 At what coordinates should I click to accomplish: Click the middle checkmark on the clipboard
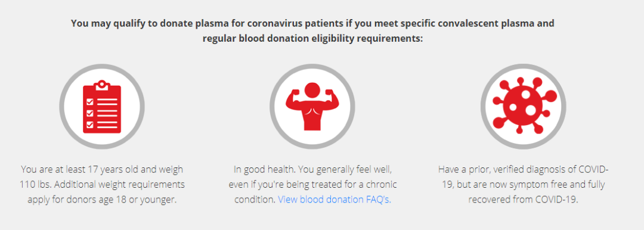pos(89,113)
